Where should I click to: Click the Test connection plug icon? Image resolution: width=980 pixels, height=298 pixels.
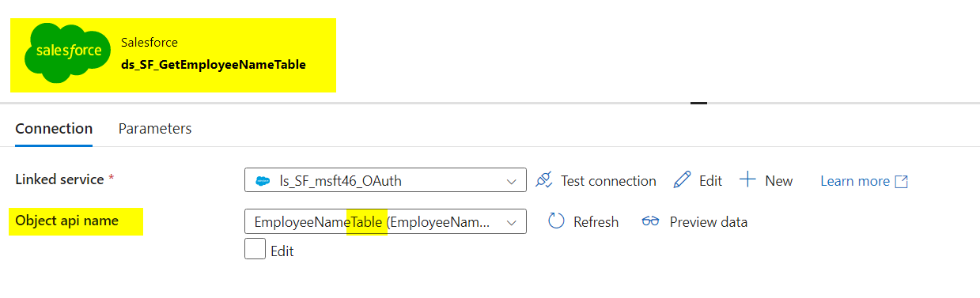click(x=543, y=180)
